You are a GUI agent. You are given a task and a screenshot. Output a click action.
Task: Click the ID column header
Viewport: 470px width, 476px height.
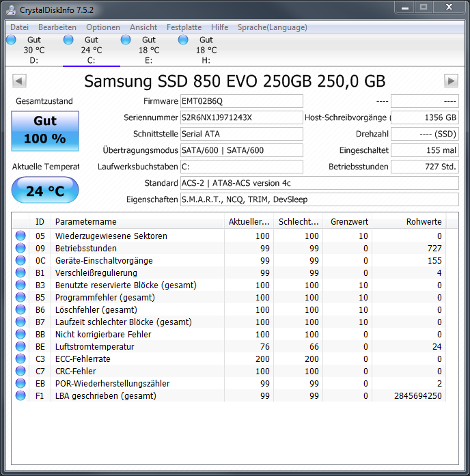[x=40, y=221]
